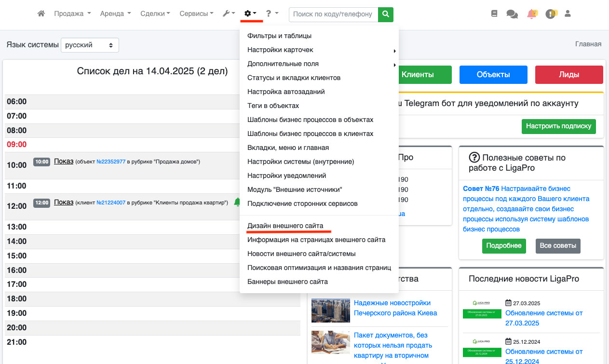Click the green search magnifier button

385,14
